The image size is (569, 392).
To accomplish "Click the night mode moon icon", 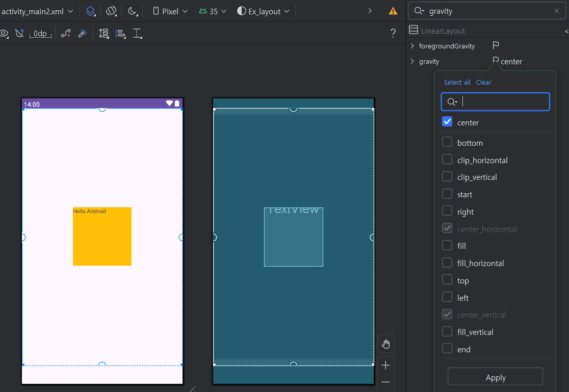I will click(x=132, y=11).
